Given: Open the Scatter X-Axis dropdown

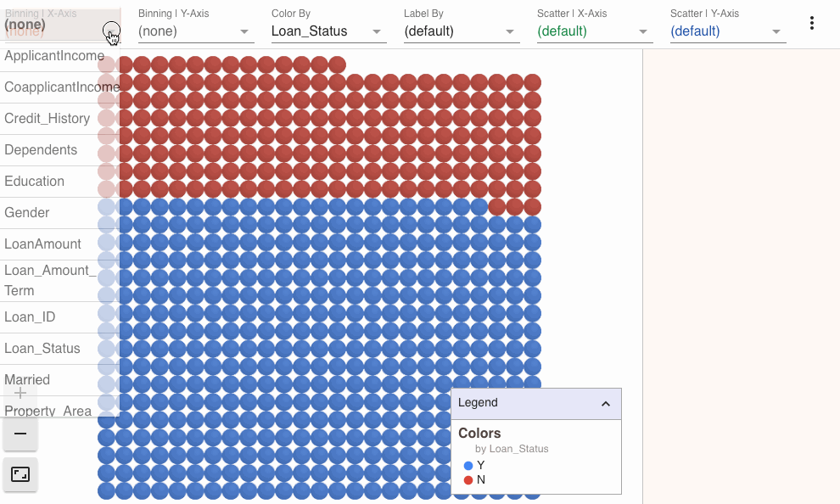Looking at the screenshot, I should 595,31.
